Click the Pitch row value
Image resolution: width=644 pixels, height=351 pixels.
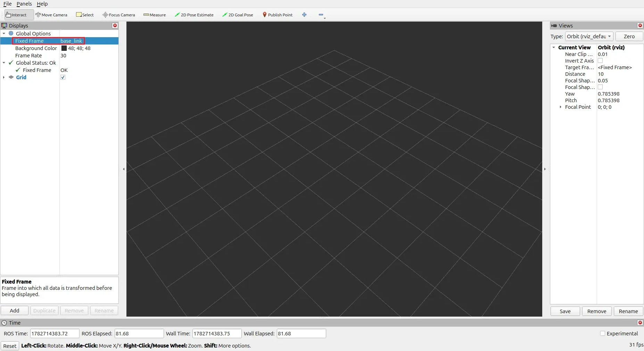tap(609, 100)
